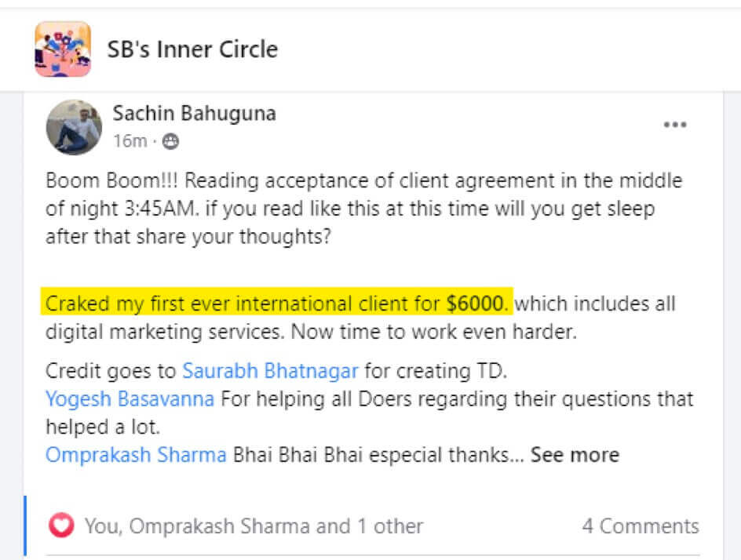Click Sachin Bahuguna's profile picture
Screen dimensions: 741x560
click(75, 127)
